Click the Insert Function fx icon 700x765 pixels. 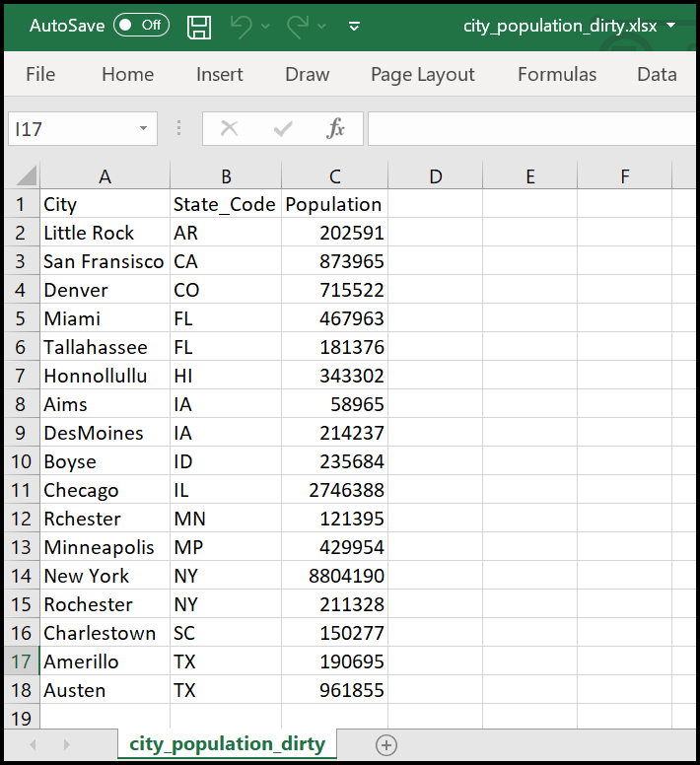click(x=336, y=128)
